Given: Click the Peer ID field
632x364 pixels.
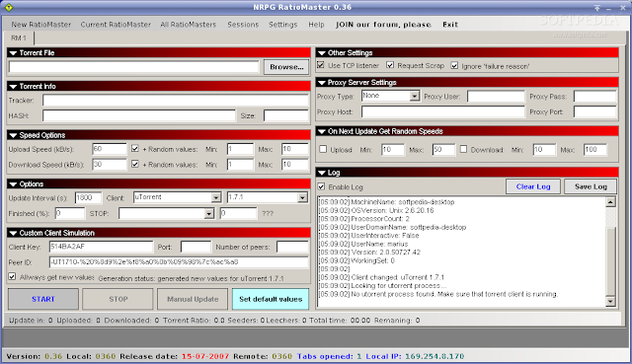Looking at the screenshot, I should (x=179, y=262).
